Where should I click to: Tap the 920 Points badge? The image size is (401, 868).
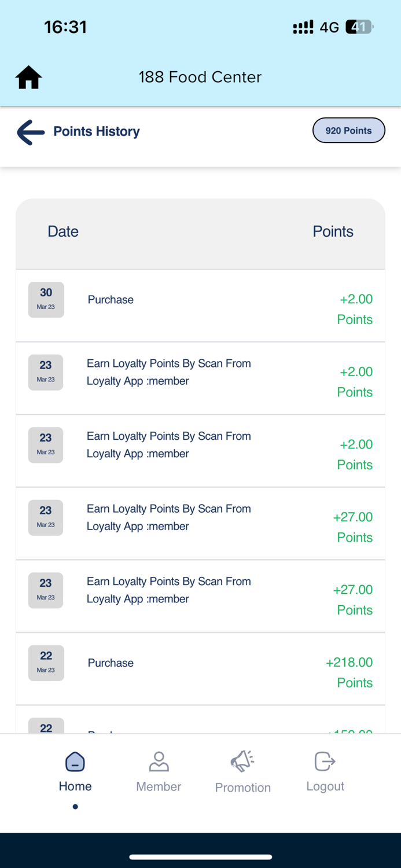click(x=348, y=131)
